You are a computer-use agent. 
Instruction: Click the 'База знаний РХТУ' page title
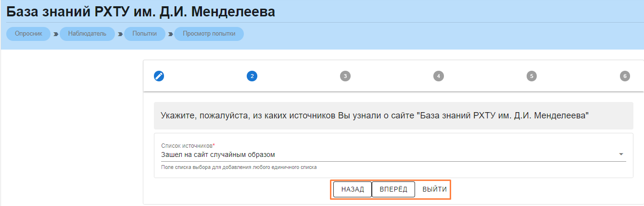click(x=140, y=12)
